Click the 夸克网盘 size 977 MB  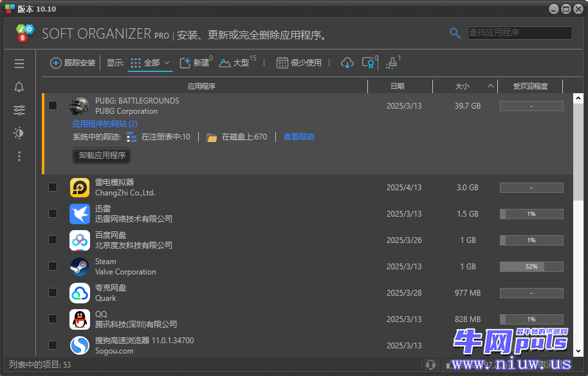click(468, 293)
